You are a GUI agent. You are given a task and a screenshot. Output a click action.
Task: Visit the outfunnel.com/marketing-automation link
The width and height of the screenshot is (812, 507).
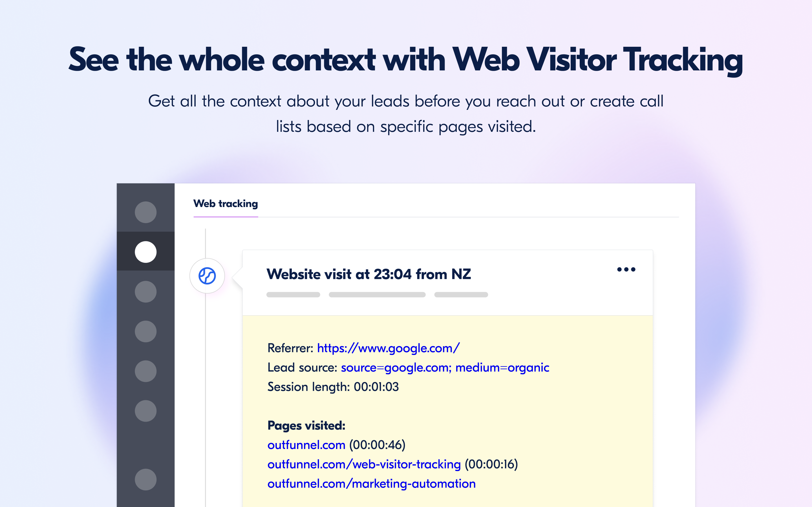pos(371,484)
